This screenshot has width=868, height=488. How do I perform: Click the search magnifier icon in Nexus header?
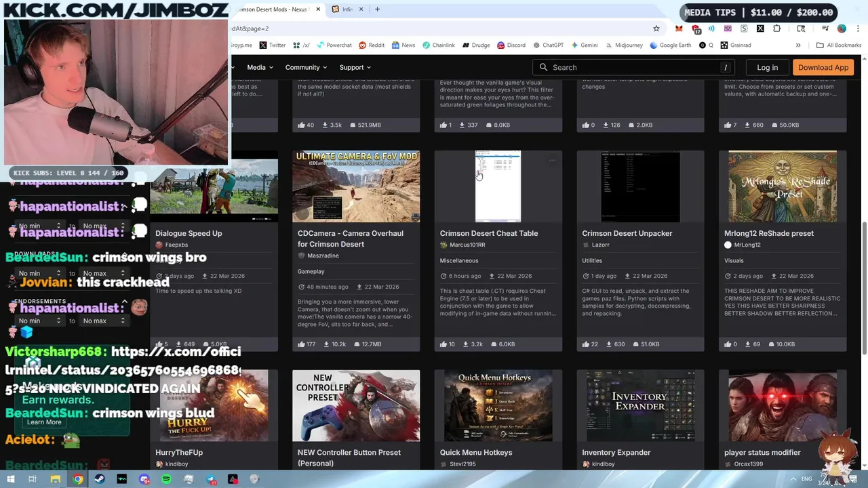(543, 67)
